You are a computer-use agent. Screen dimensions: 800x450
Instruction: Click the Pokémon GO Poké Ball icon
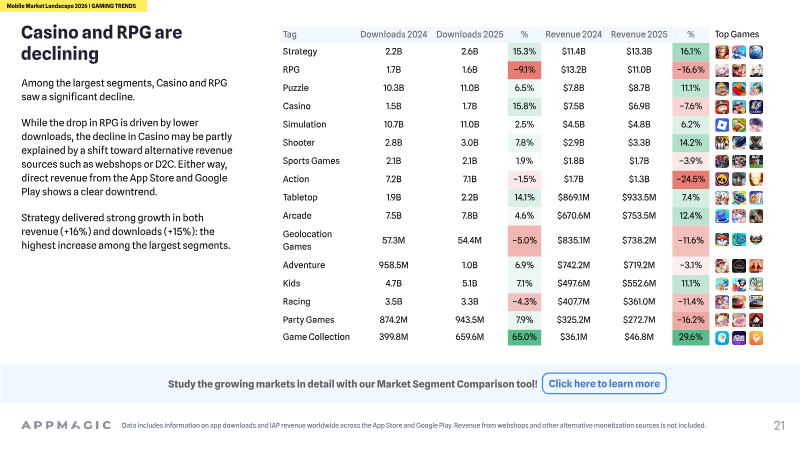[x=721, y=239]
